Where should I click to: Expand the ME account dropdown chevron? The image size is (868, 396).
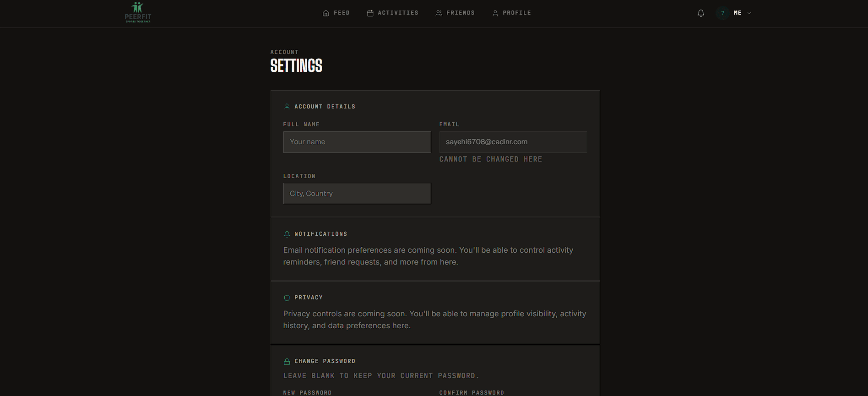pyautogui.click(x=749, y=13)
